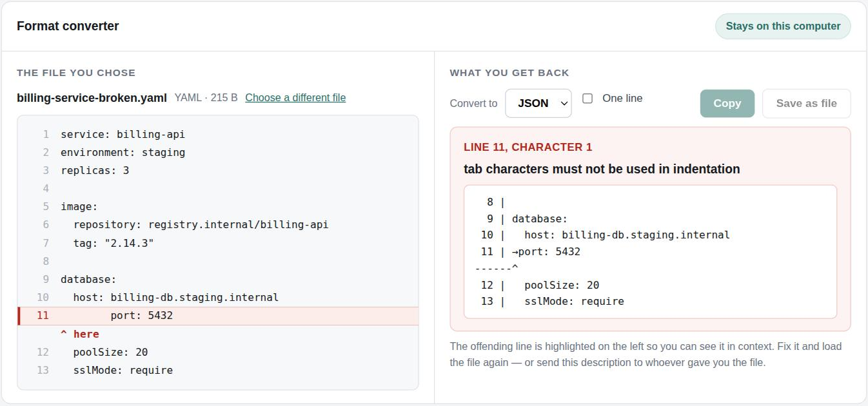Enable the One line checkbox
The image size is (868, 406).
tap(587, 99)
